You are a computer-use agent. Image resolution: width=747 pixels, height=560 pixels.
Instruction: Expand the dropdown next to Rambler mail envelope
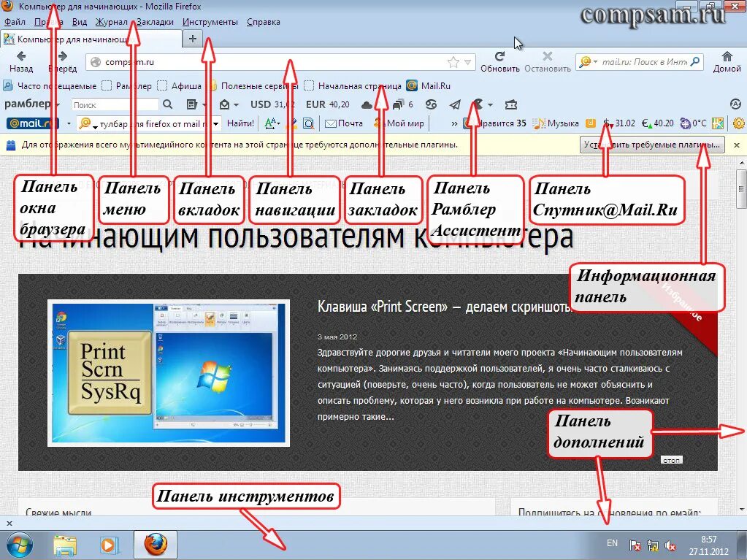(x=236, y=104)
